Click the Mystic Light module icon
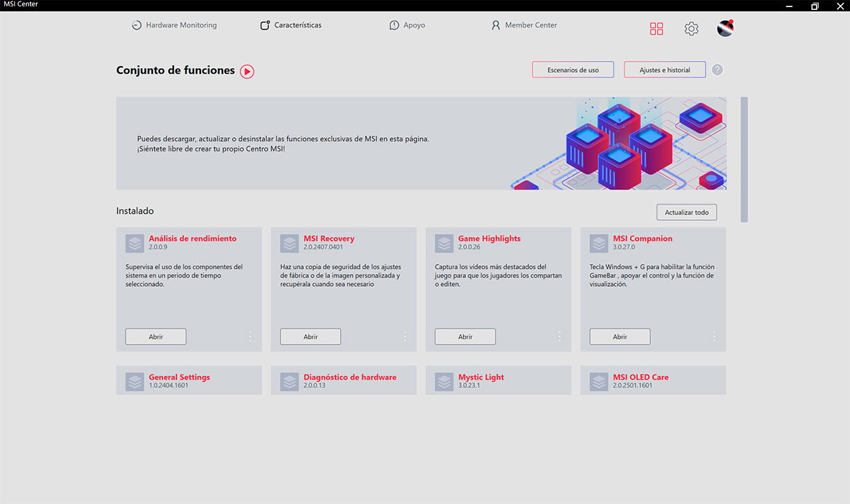850x504 pixels. click(444, 382)
